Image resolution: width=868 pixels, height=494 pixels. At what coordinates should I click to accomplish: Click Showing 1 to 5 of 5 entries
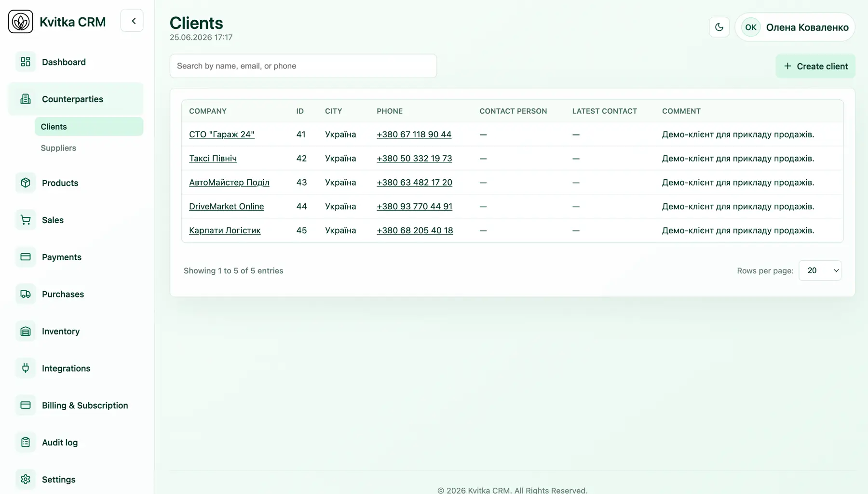(233, 270)
